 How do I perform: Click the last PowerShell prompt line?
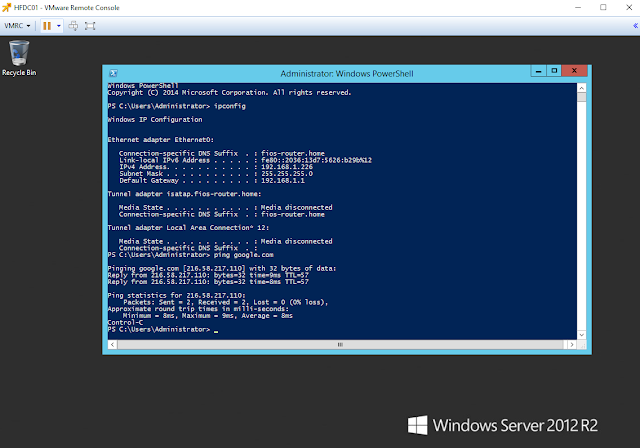coord(163,329)
